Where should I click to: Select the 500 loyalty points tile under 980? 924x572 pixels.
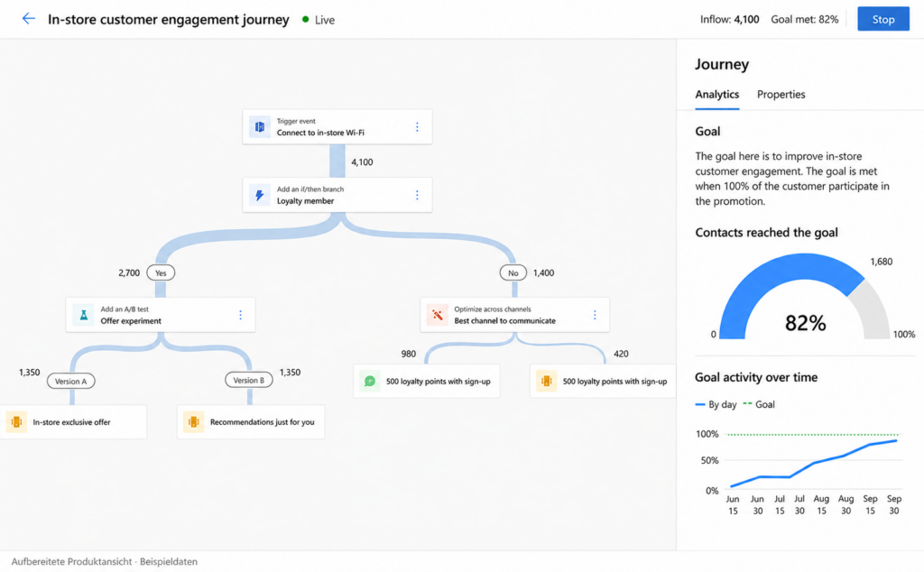[x=426, y=381]
